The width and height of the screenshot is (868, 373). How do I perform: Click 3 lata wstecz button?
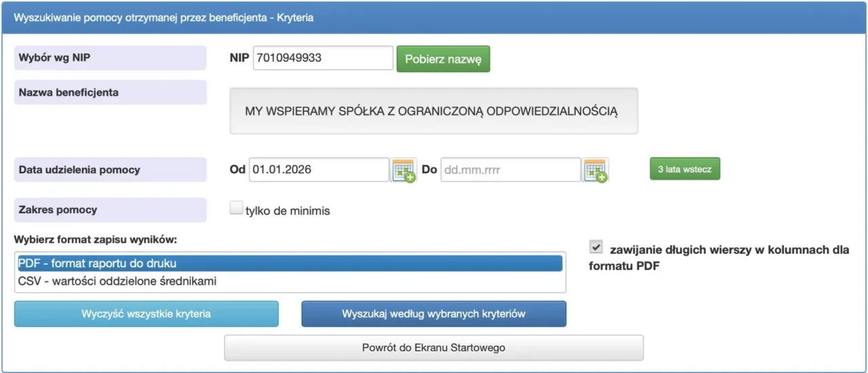685,170
